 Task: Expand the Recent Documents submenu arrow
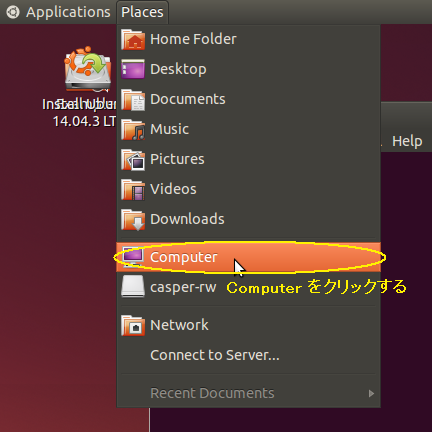click(371, 393)
